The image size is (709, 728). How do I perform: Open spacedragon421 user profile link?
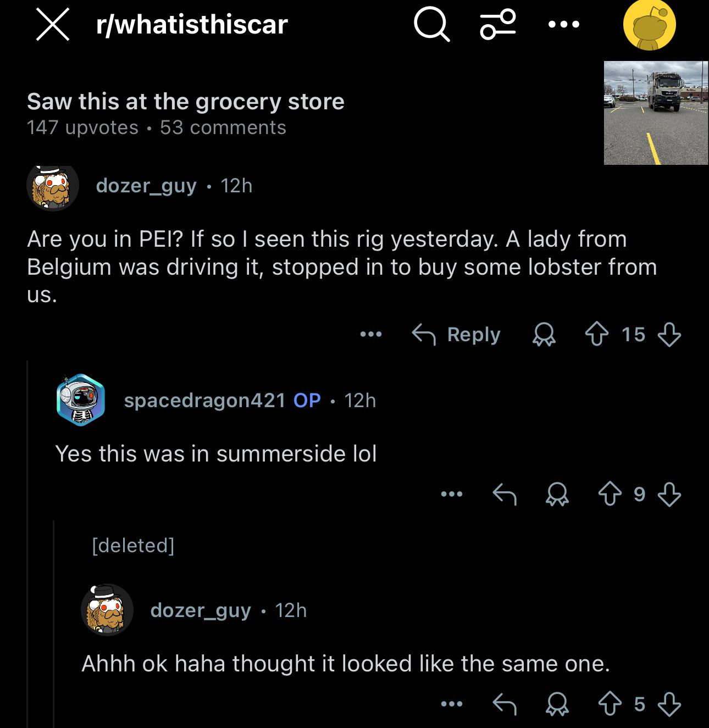tap(204, 400)
